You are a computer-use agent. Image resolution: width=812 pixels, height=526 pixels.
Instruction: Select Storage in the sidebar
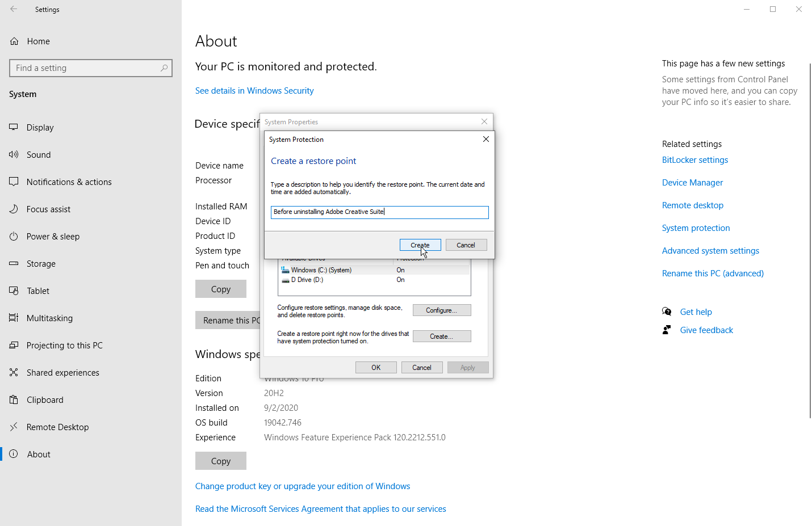(41, 264)
